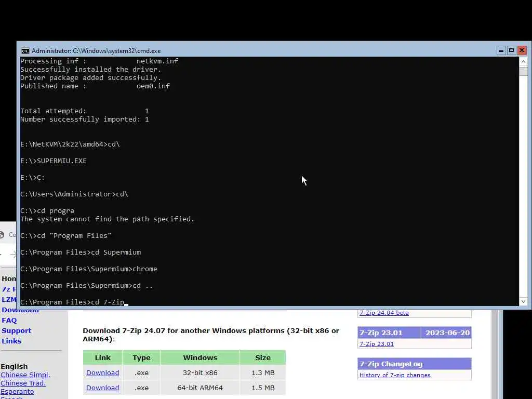Click the 32-bit x86 table cell
532x399 pixels.
(200, 373)
